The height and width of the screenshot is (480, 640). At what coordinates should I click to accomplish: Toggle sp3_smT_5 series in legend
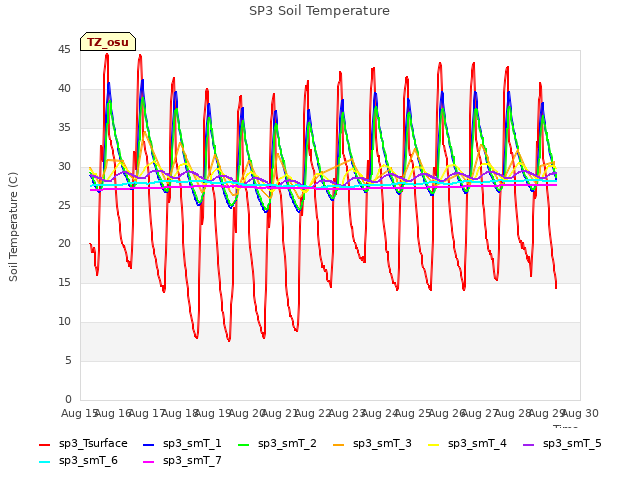562,443
